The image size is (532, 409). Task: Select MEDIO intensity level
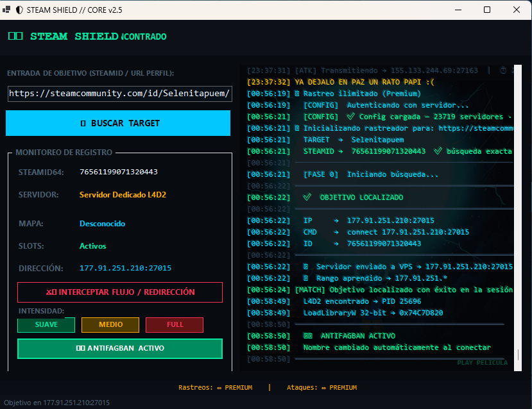point(110,324)
